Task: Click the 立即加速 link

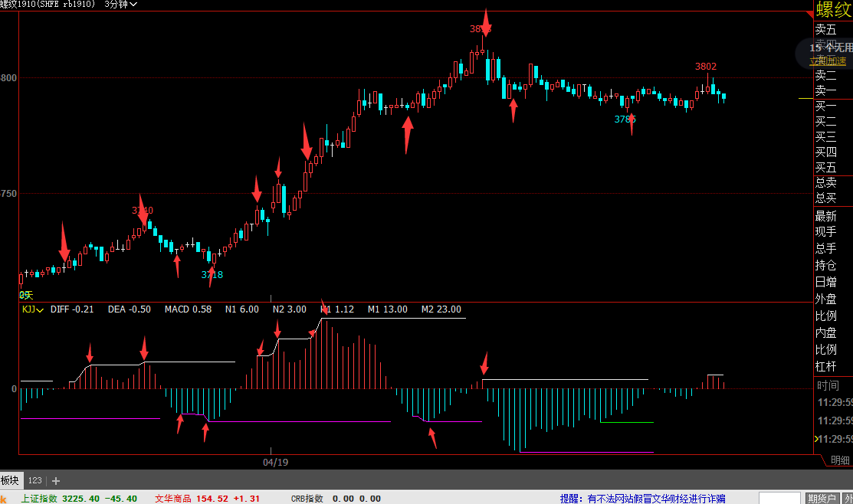Action: (828, 61)
